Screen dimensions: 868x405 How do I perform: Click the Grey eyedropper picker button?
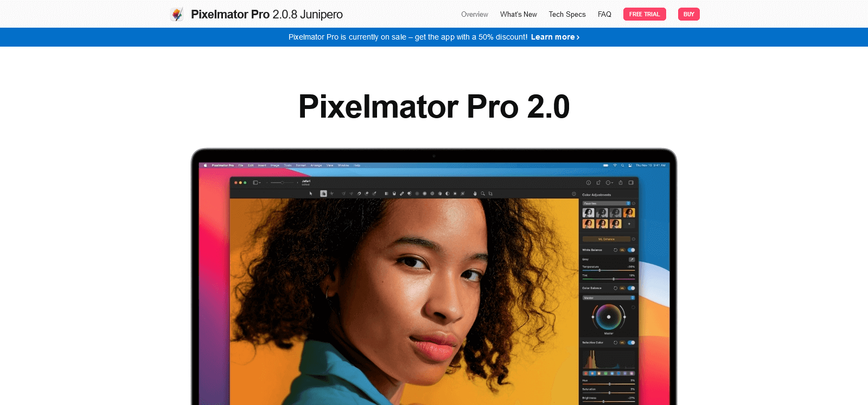pyautogui.click(x=631, y=259)
